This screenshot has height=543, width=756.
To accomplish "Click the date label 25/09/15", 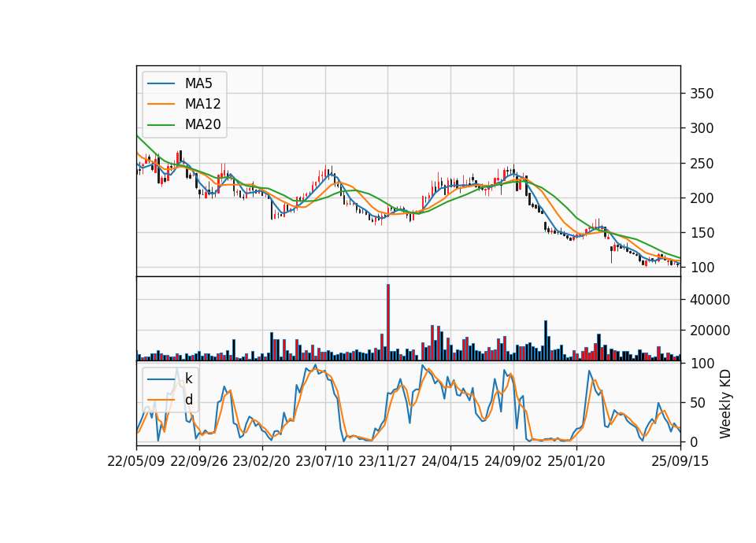I will 680,461.
